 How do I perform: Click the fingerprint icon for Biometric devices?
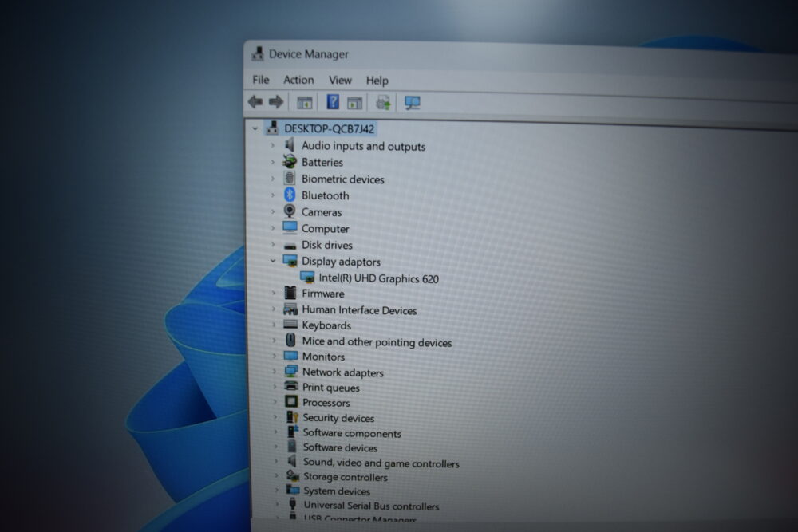click(290, 178)
